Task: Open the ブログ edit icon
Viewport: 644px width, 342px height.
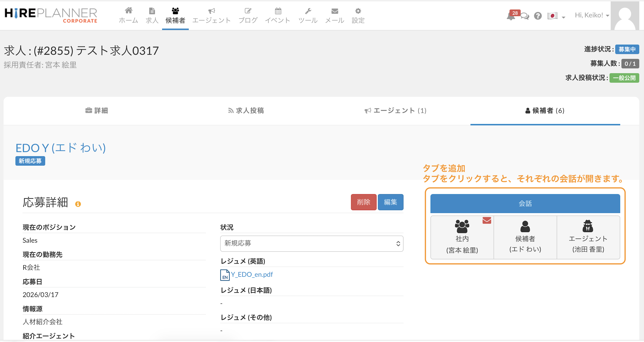Action: pyautogui.click(x=248, y=11)
